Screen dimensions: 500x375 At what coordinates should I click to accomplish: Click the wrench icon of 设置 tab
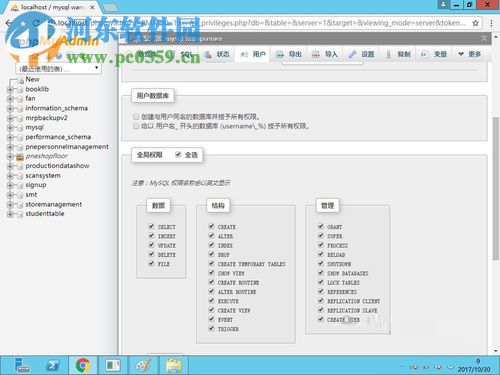coord(352,55)
